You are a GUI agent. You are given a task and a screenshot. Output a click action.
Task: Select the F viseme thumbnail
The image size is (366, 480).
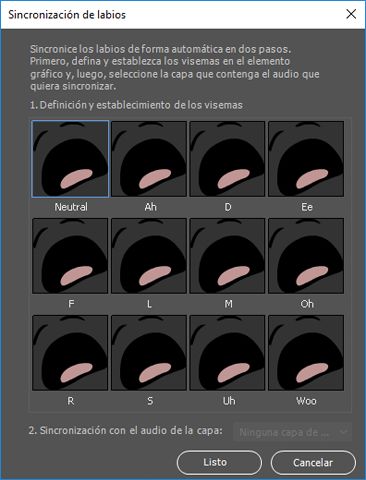[70, 256]
